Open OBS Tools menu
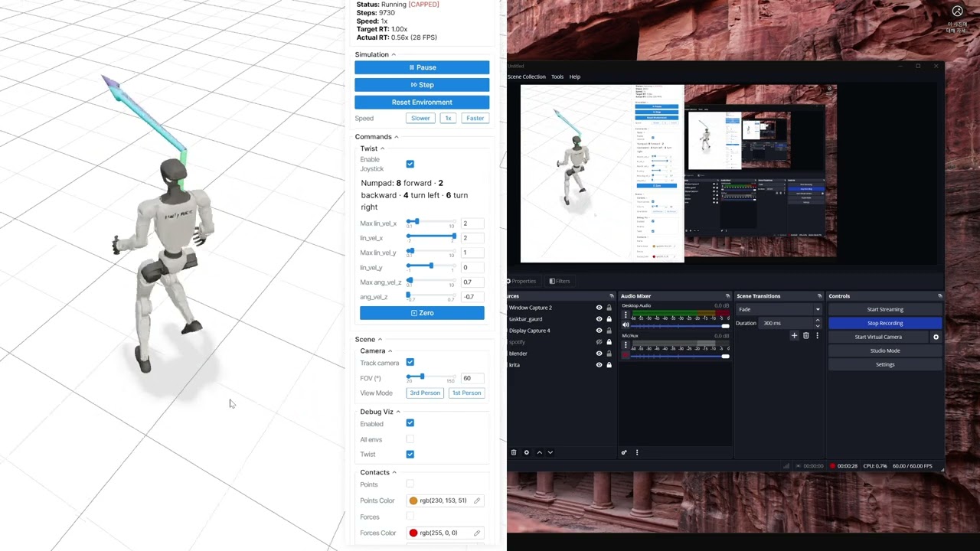 557,77
